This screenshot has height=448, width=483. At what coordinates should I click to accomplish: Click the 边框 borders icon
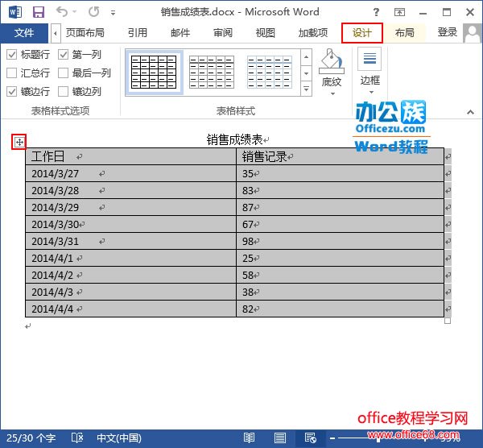point(369,59)
